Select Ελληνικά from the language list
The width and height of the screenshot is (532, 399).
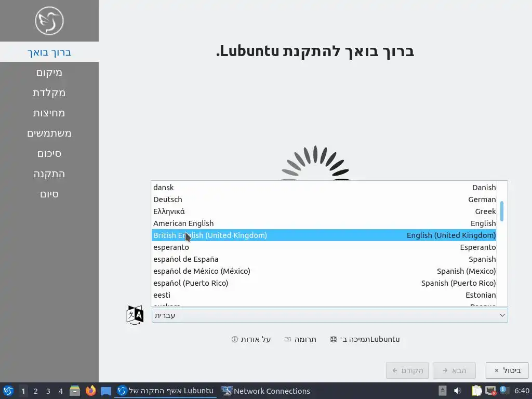point(324,211)
